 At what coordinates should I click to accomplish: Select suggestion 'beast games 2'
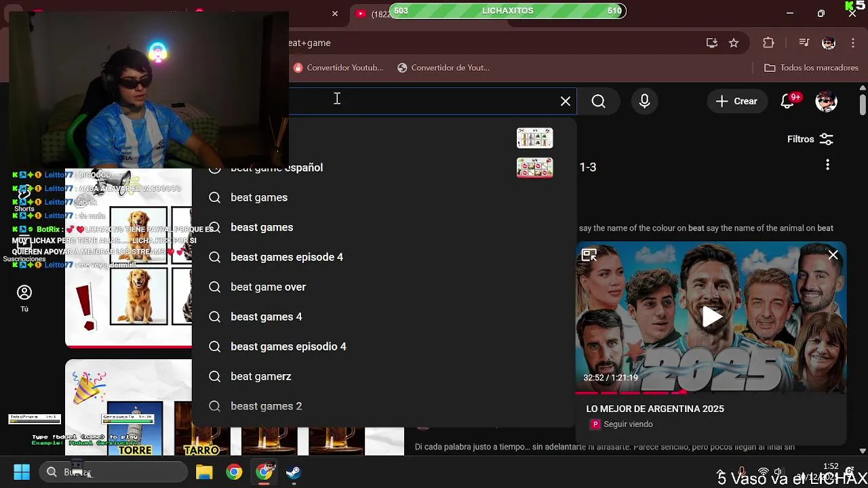click(384, 406)
